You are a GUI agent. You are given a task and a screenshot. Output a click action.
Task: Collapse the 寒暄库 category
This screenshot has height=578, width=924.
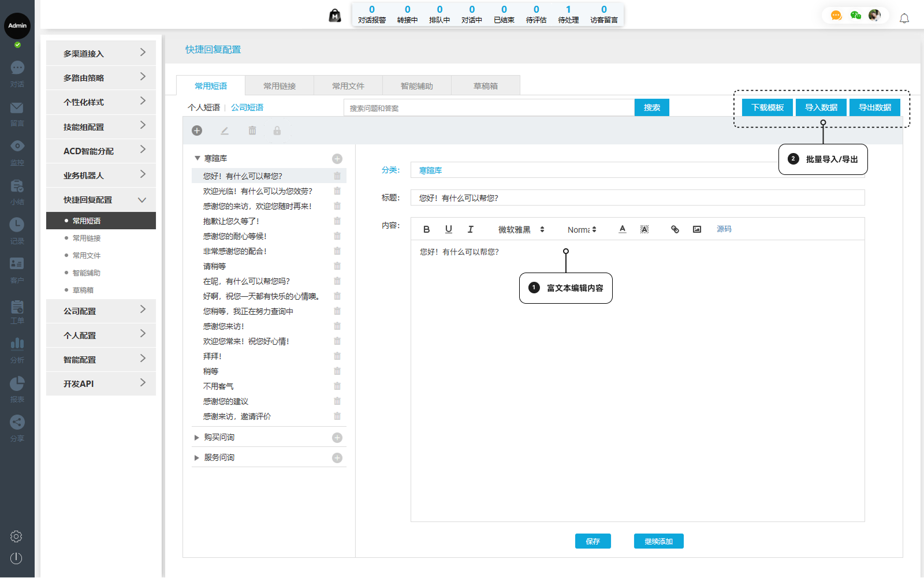198,158
